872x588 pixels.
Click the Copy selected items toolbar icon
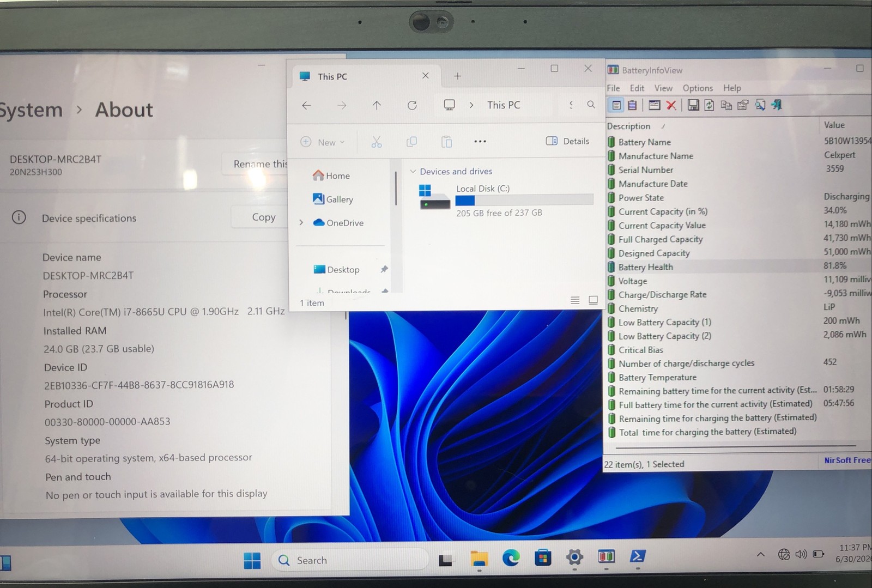pyautogui.click(x=726, y=105)
